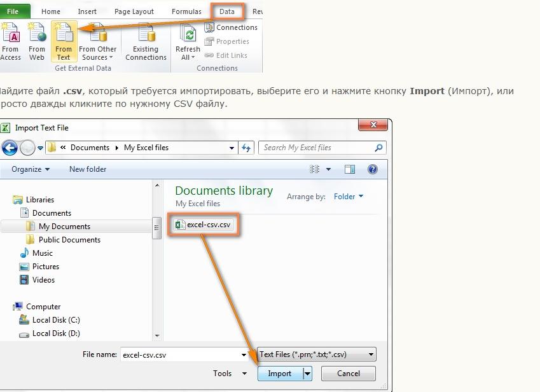Click Existing Connections icon
Image resolution: width=540 pixels, height=392 pixels.
[146, 41]
